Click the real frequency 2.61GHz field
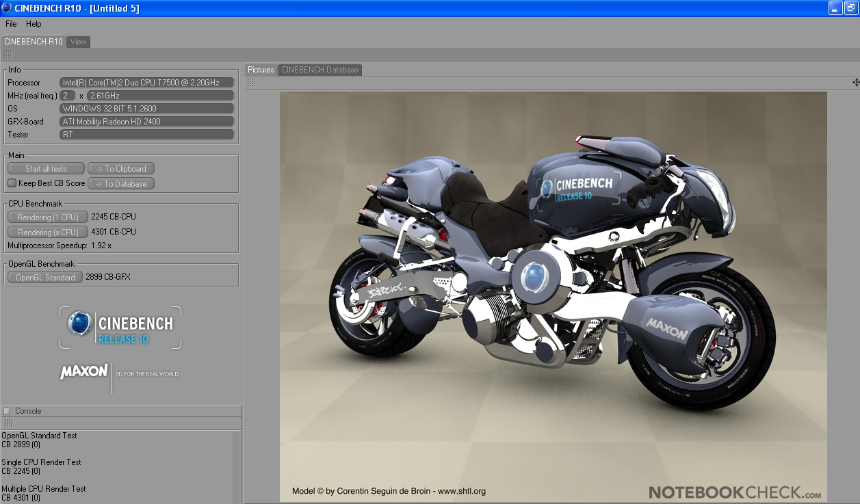The height and width of the screenshot is (504, 860). point(161,96)
